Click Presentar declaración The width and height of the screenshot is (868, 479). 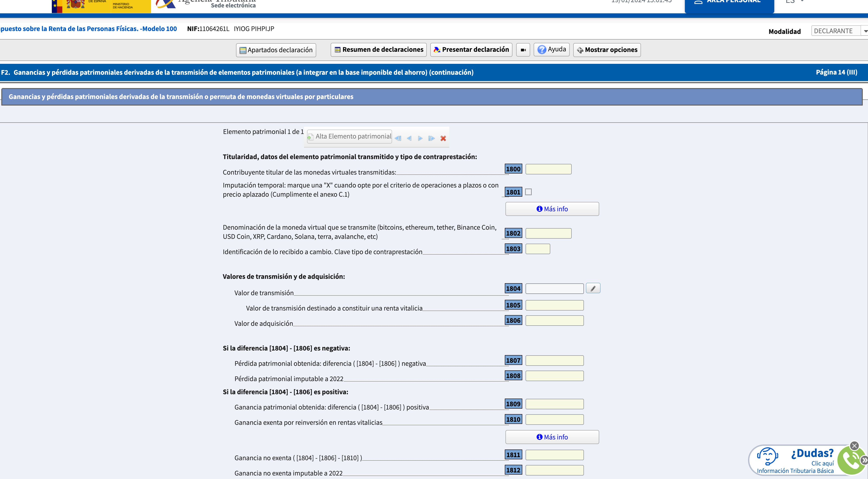pyautogui.click(x=471, y=50)
